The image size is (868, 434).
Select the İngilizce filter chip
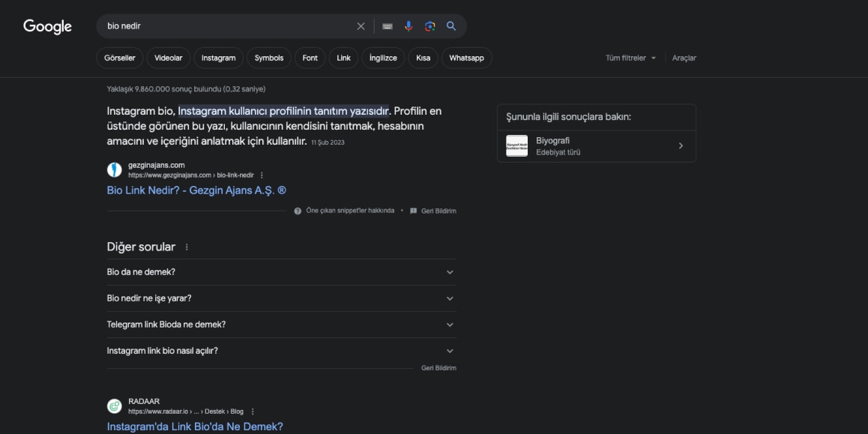click(x=383, y=58)
